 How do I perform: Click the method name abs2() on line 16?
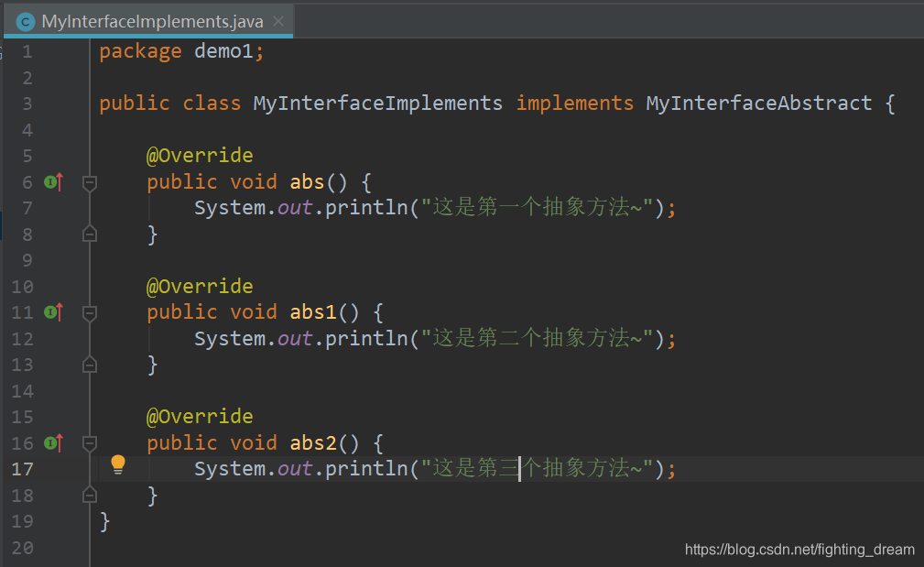pyautogui.click(x=313, y=443)
